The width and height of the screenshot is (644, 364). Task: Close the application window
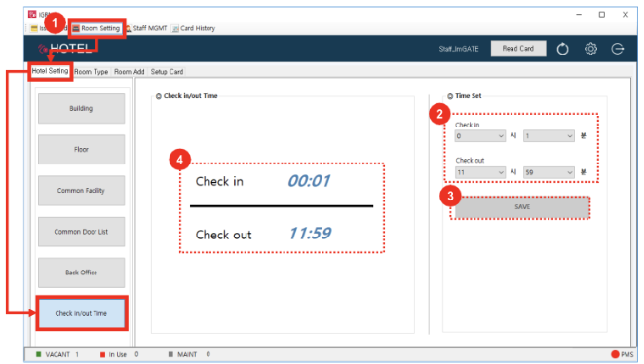pos(625,15)
